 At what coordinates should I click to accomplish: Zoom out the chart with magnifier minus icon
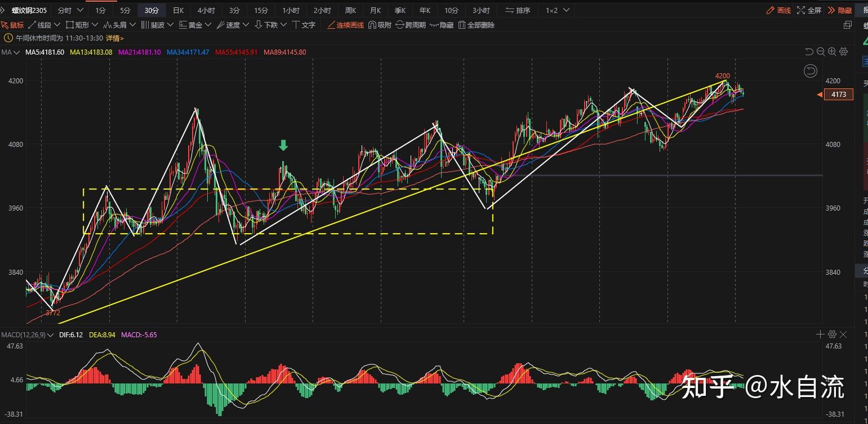tap(821, 52)
